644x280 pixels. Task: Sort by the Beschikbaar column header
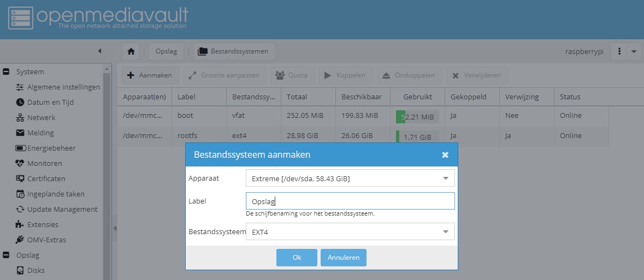[363, 97]
